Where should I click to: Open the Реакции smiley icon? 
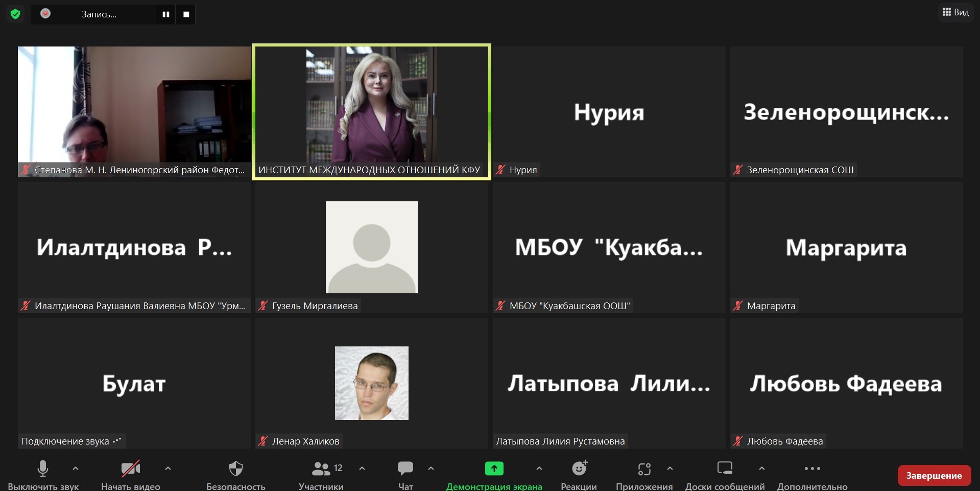[x=579, y=469]
